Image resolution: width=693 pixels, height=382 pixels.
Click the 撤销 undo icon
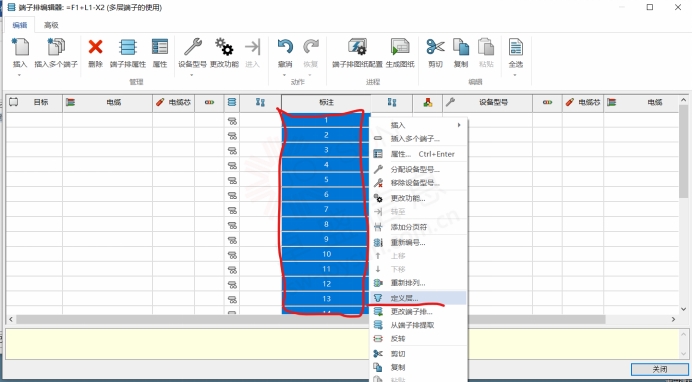point(285,47)
